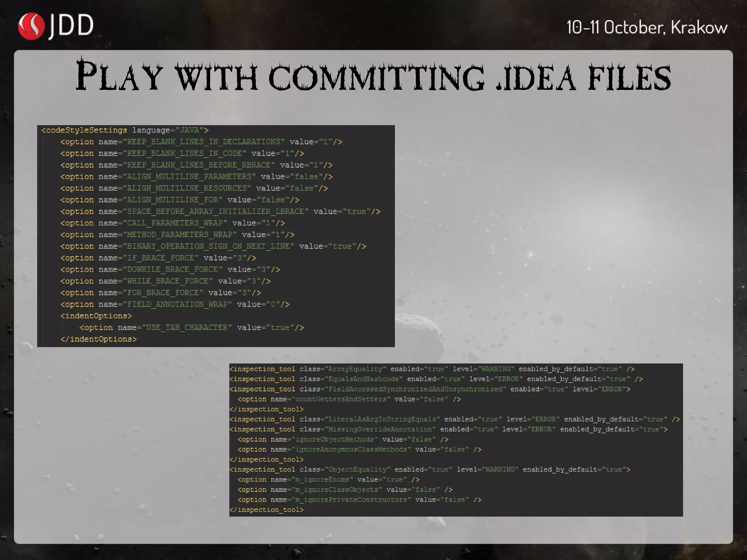Click the BINARY_OPERATION_SIGN_ON_NEXT_LINE line
The height and width of the screenshot is (560, 747).
click(x=213, y=246)
